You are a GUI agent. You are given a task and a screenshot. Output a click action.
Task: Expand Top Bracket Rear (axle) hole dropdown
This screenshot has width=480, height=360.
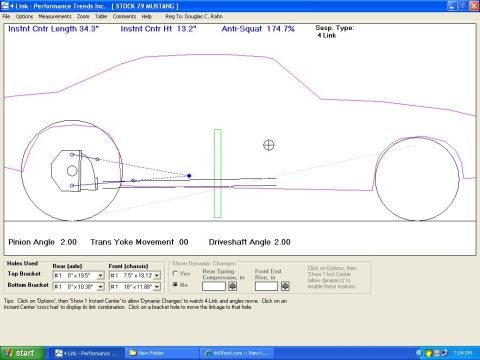(x=100, y=276)
